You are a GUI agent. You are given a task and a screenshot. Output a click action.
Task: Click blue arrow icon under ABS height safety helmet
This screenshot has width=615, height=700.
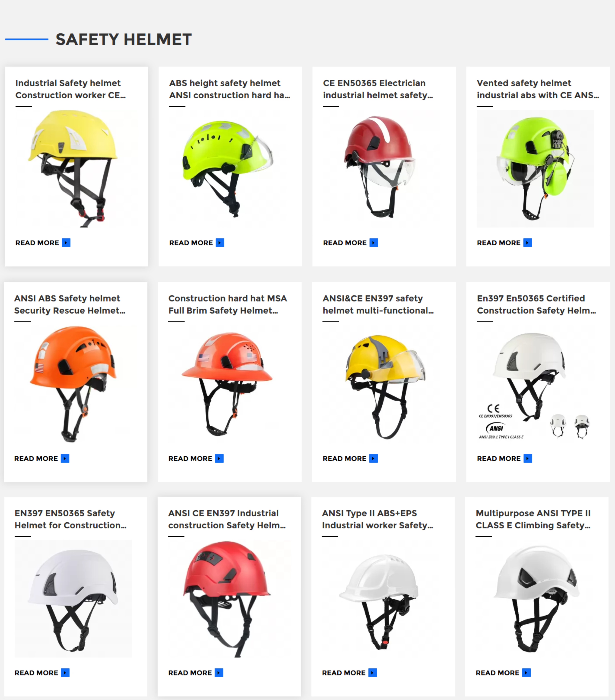point(220,243)
